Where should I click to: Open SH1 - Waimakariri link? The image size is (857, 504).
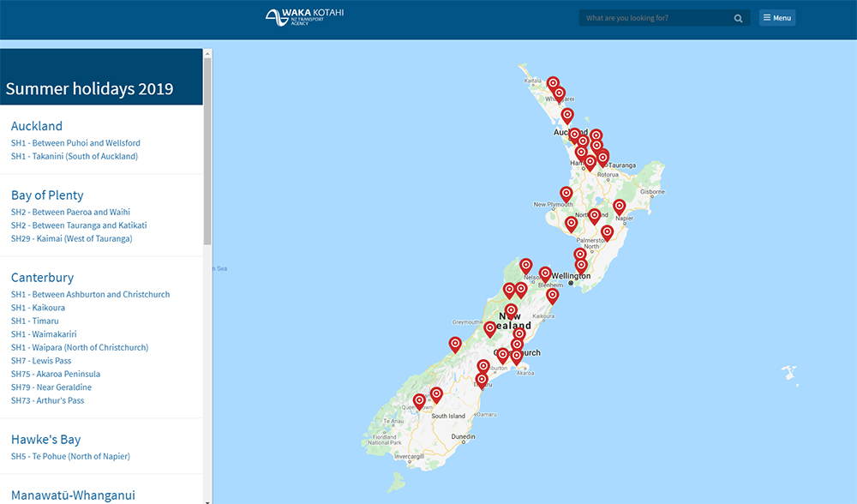point(44,333)
